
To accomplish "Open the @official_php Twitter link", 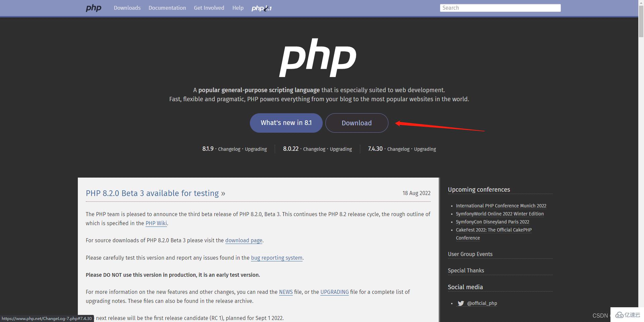I will click(482, 303).
